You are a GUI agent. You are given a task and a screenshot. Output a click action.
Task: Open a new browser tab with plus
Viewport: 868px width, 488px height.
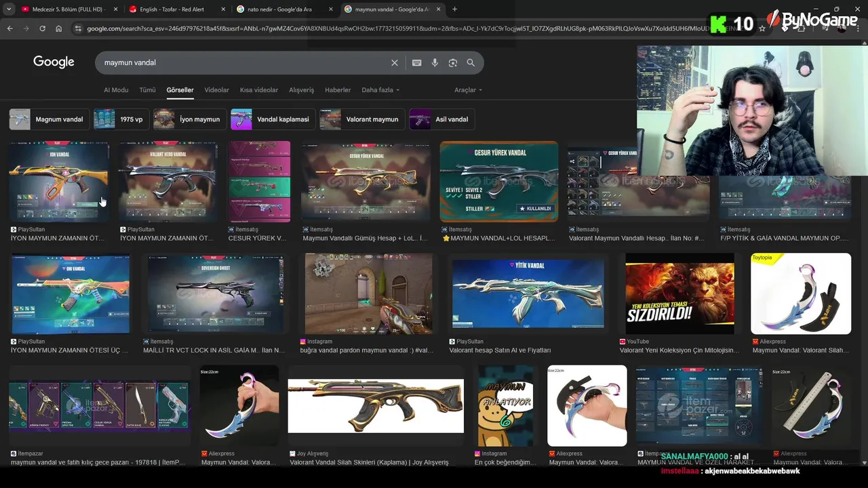coord(454,9)
